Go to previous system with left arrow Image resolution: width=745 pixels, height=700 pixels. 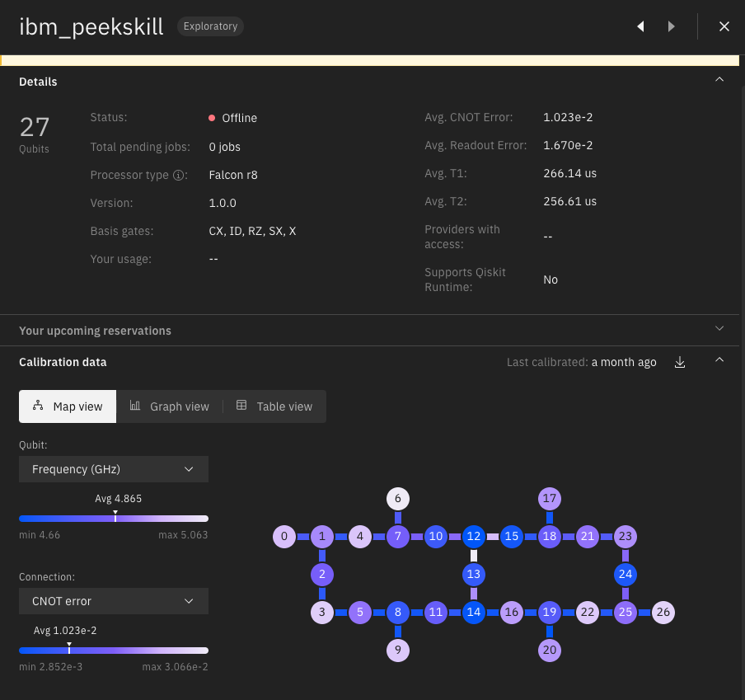640,26
